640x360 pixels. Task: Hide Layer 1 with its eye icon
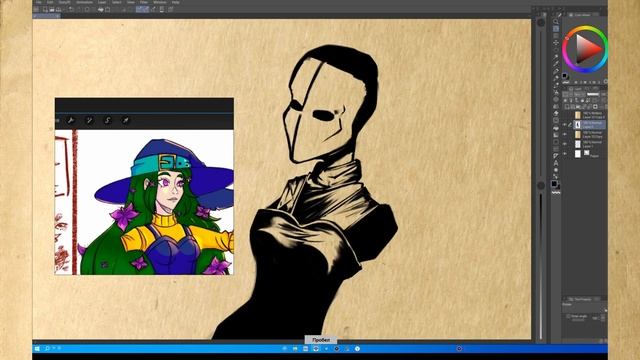(565, 144)
